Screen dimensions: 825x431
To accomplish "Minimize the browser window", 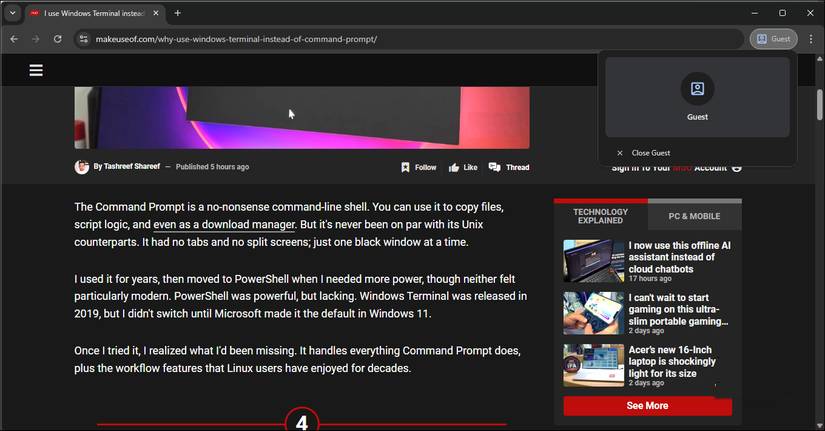I will 754,13.
